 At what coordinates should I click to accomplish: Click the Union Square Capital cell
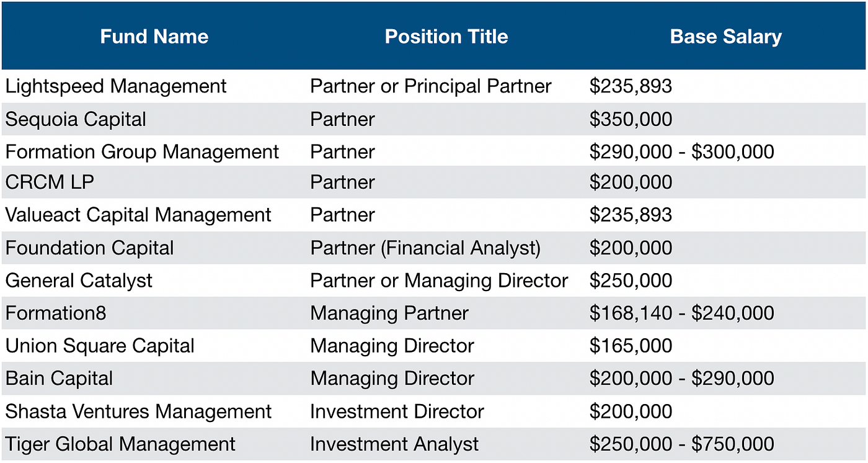100,346
